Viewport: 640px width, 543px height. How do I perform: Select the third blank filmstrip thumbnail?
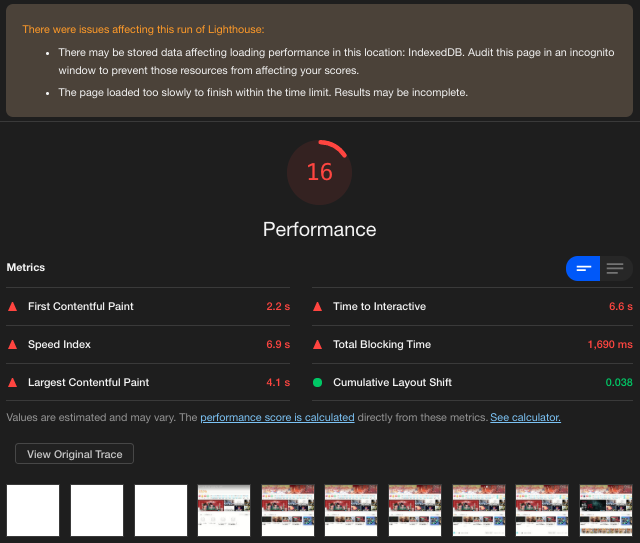[x=161, y=510]
